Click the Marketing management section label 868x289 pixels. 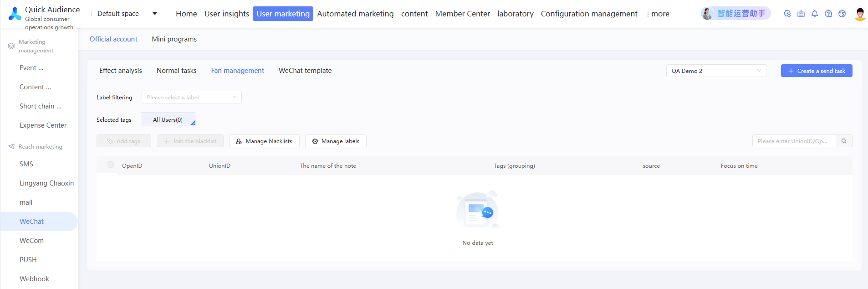tap(36, 46)
